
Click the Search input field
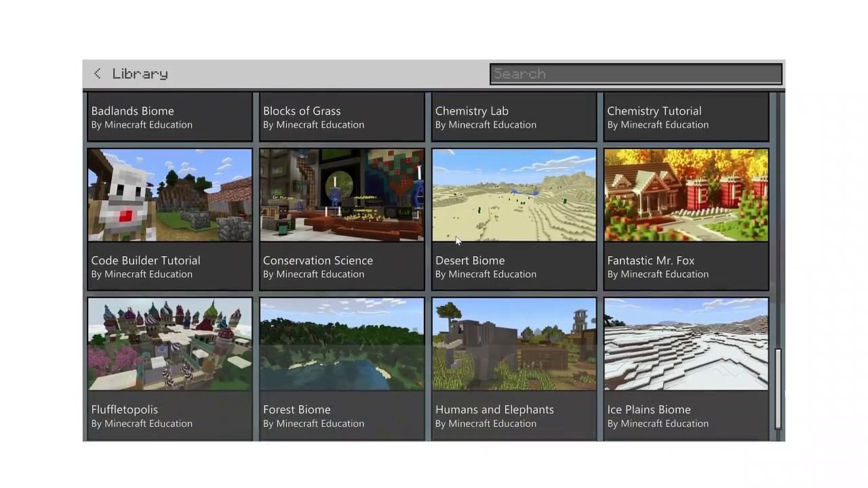pyautogui.click(x=636, y=74)
